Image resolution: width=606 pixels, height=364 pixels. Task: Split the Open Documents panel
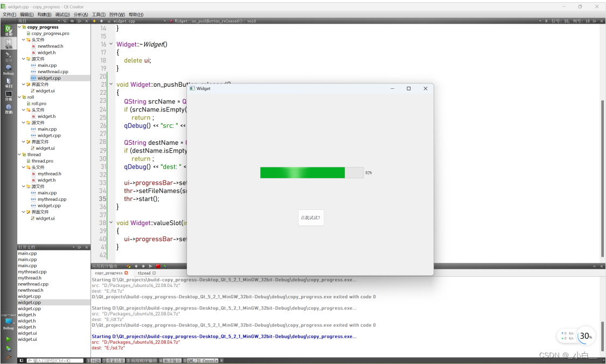click(x=79, y=247)
